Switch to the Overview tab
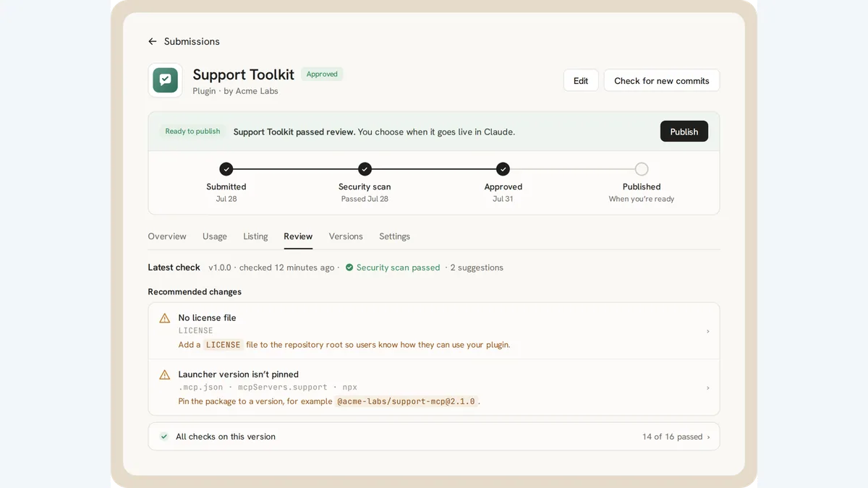This screenshot has width=868, height=488. pyautogui.click(x=167, y=236)
